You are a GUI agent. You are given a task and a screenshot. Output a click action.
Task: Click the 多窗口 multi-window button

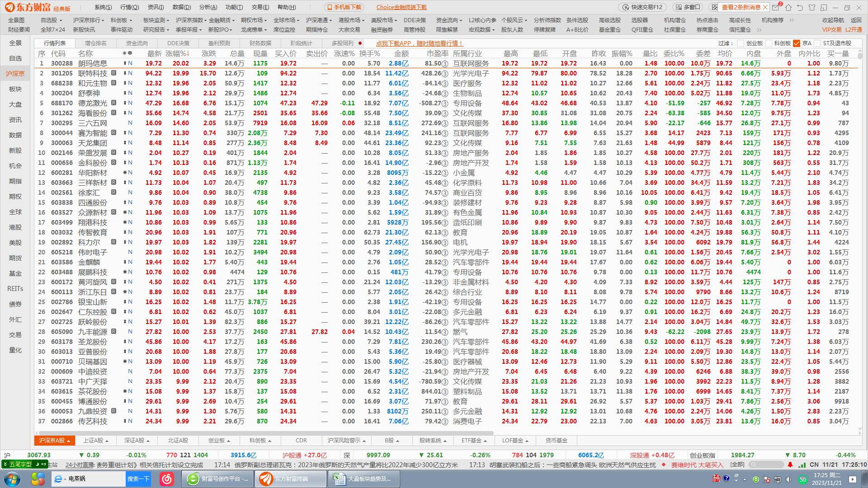[688, 7]
